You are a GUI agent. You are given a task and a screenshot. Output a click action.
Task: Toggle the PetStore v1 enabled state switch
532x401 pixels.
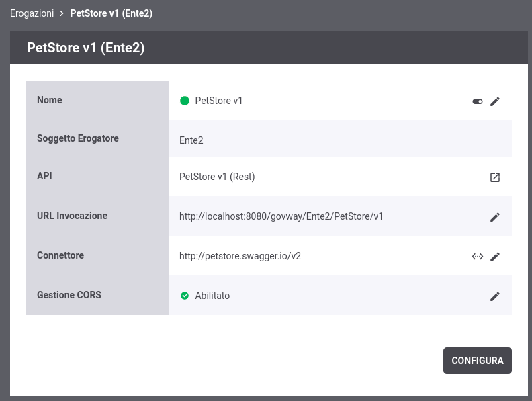coord(478,101)
